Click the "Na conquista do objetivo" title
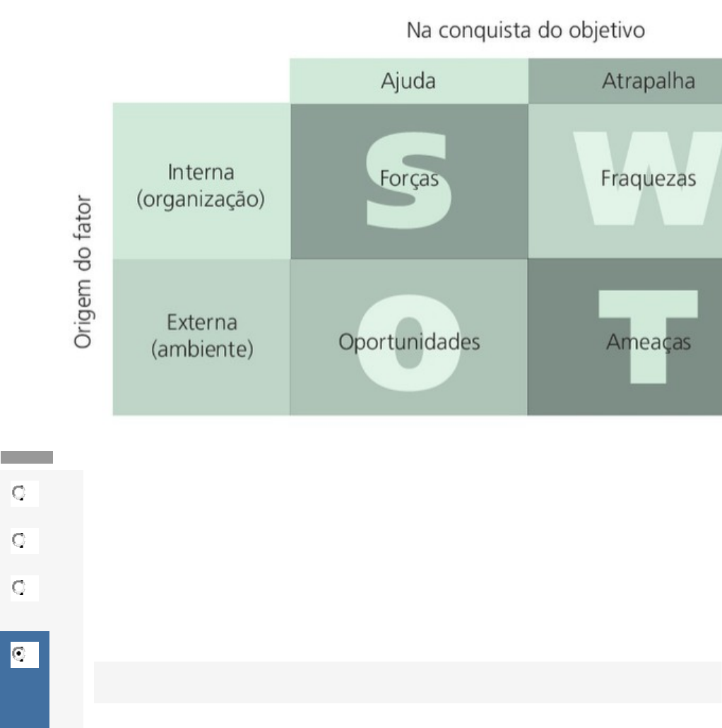The image size is (722, 728). [x=526, y=32]
